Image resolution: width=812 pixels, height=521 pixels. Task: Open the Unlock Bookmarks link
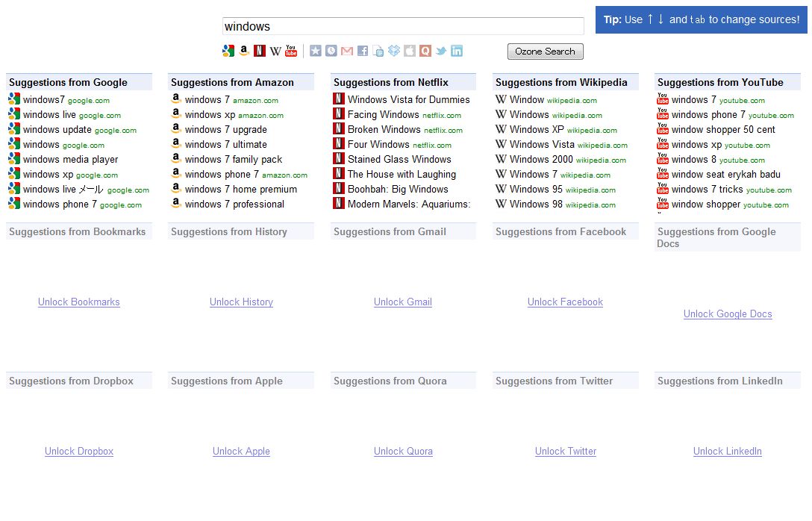(x=78, y=302)
